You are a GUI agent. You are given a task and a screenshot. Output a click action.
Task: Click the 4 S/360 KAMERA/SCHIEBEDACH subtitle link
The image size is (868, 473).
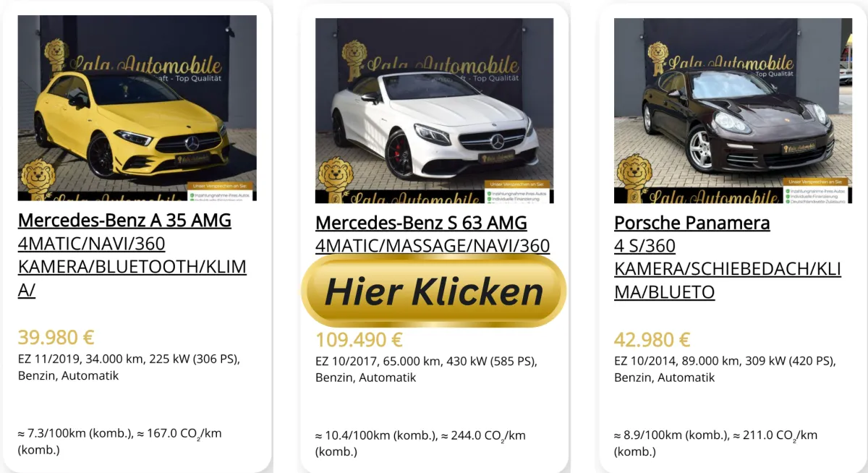[x=728, y=269]
